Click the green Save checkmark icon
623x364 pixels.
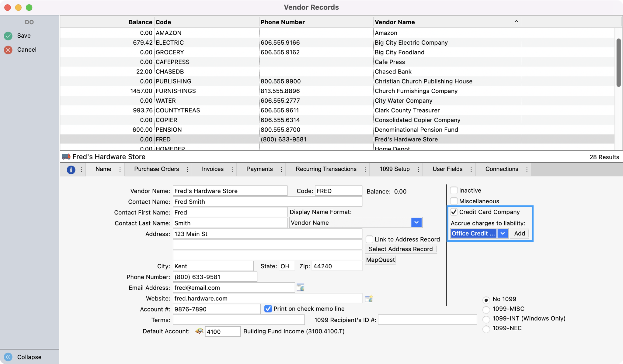click(x=8, y=36)
